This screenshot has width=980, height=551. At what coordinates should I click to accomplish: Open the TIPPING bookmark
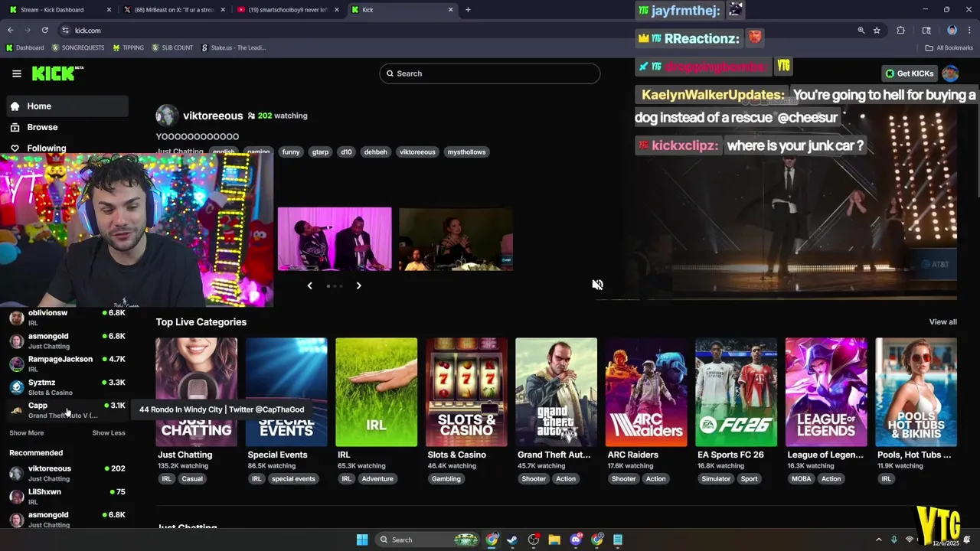pyautogui.click(x=128, y=47)
